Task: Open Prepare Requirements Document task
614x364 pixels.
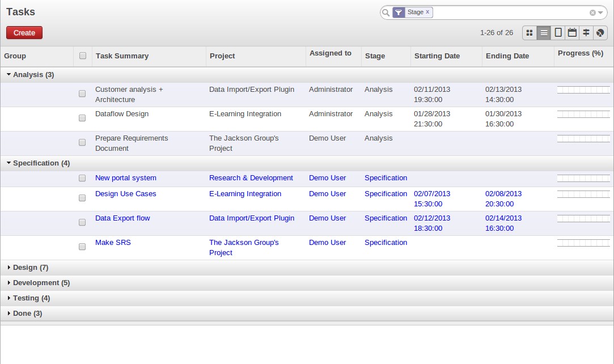Action: pyautogui.click(x=132, y=143)
